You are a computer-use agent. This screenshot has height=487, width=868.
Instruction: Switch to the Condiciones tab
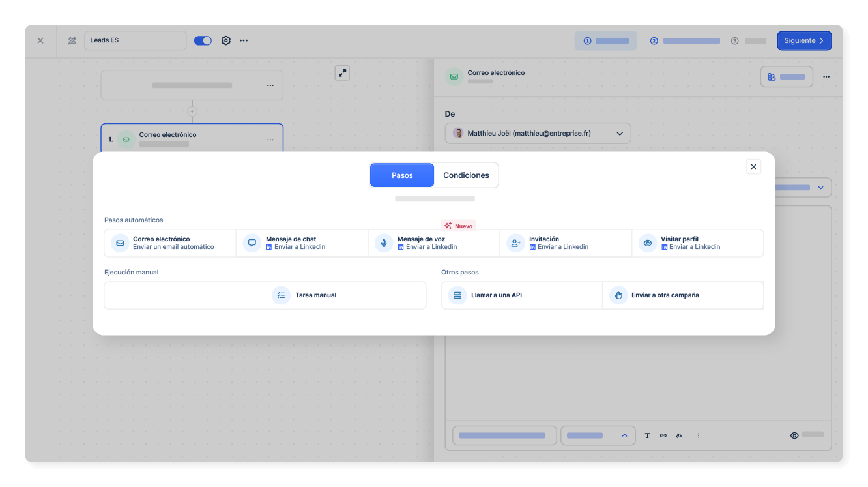(466, 175)
